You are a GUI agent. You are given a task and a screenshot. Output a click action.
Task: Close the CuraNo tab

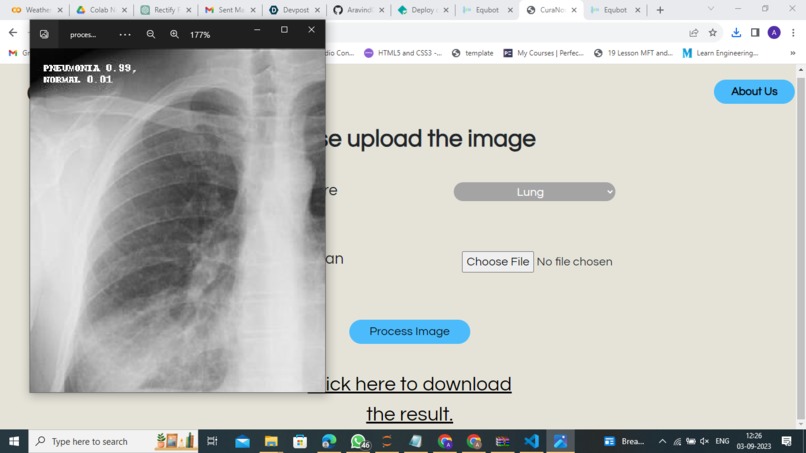tap(574, 10)
